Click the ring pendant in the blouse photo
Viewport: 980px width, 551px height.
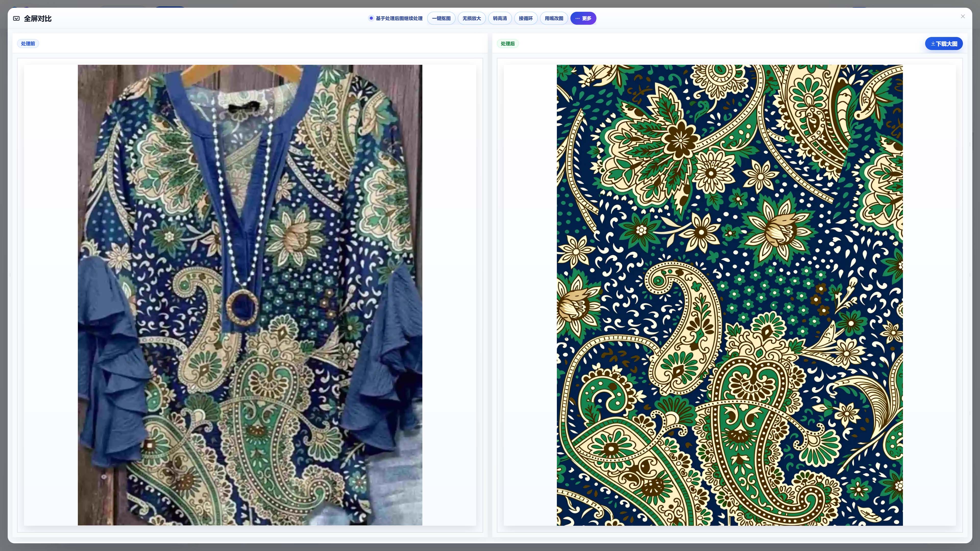pos(242,306)
